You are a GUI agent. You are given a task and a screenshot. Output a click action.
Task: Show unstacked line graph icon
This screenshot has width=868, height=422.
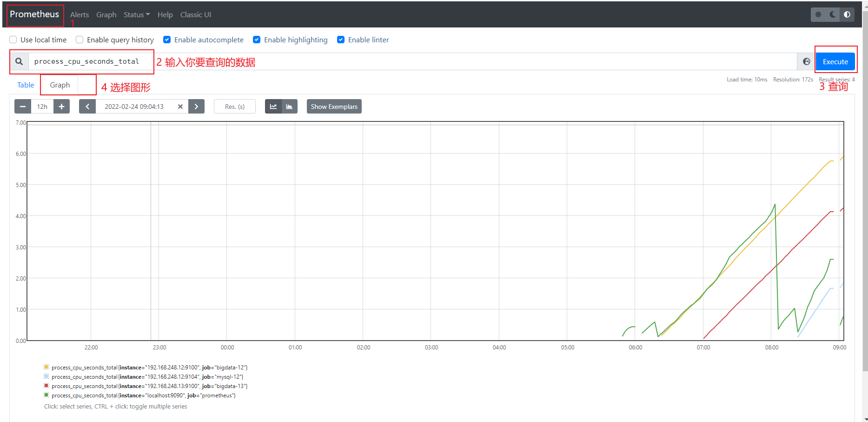[273, 107]
